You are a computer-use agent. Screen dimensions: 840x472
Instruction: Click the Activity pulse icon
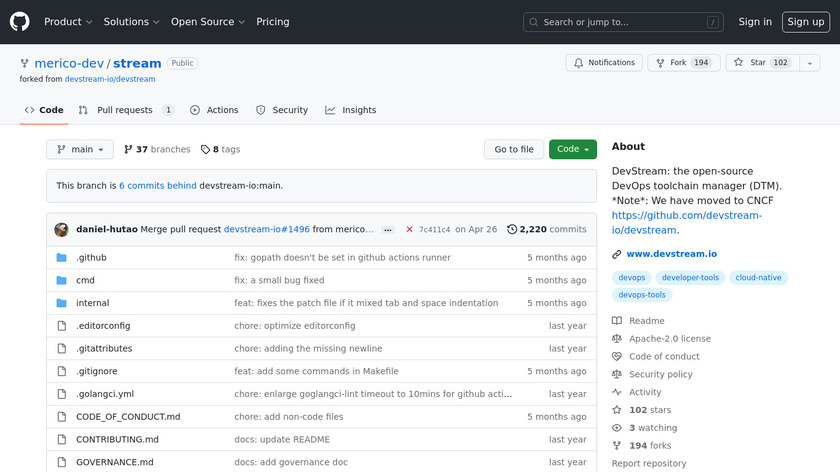[x=617, y=392]
